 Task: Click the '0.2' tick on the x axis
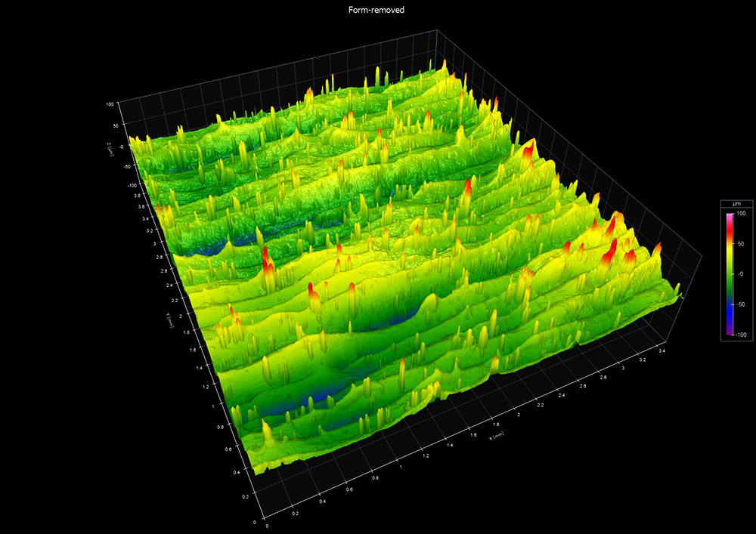pyautogui.click(x=295, y=514)
